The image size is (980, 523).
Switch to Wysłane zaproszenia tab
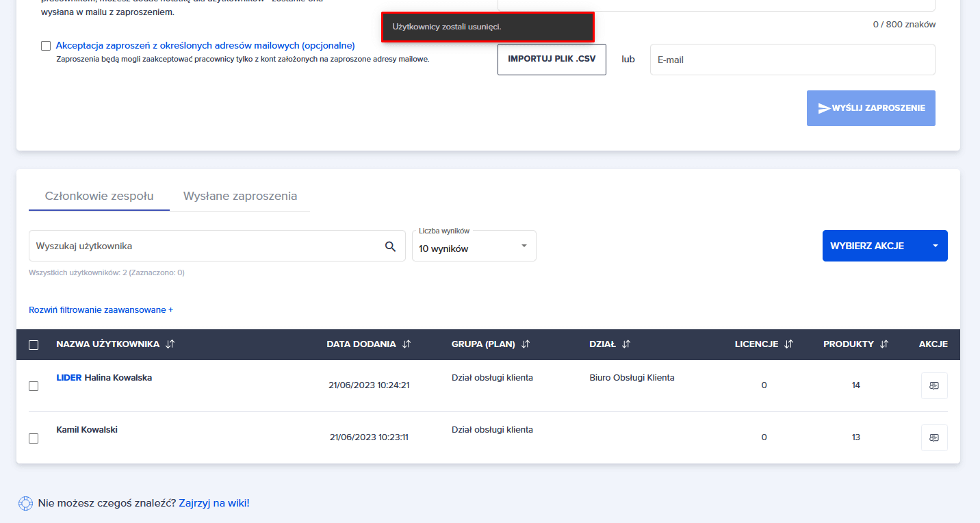(x=240, y=196)
